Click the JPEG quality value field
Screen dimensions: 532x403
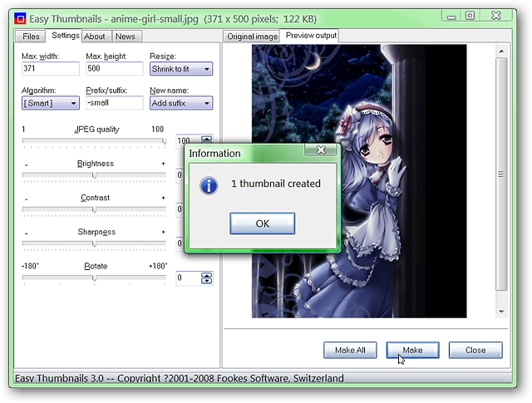point(189,141)
